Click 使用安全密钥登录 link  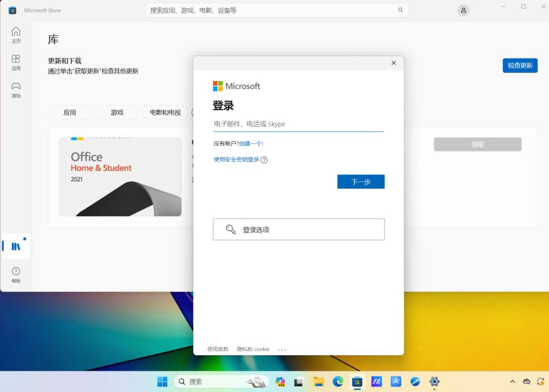click(x=236, y=160)
